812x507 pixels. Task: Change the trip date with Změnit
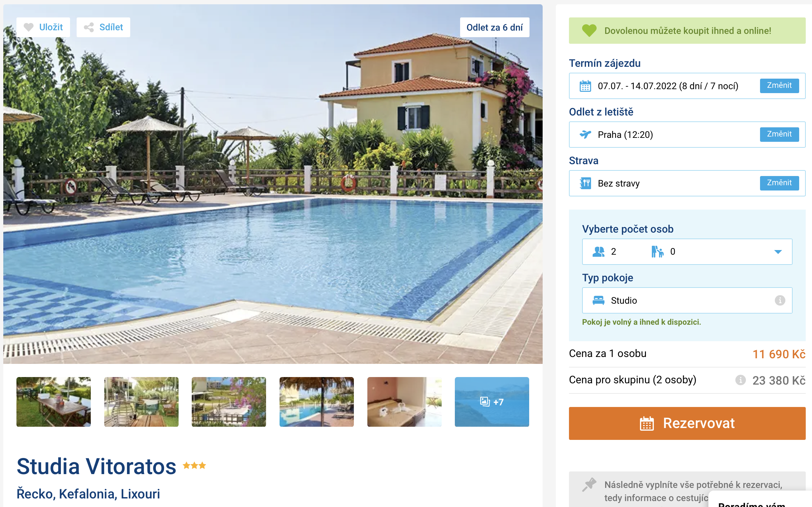(x=779, y=86)
